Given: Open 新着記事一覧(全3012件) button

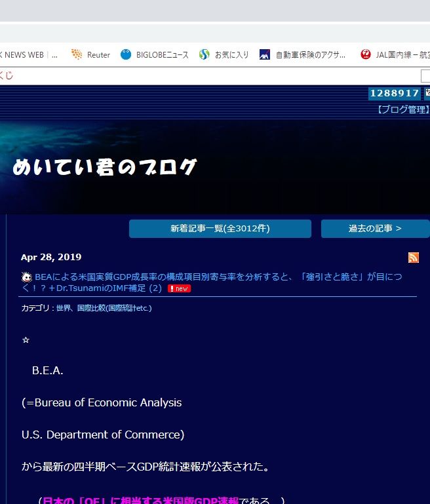Looking at the screenshot, I should pyautogui.click(x=220, y=229).
